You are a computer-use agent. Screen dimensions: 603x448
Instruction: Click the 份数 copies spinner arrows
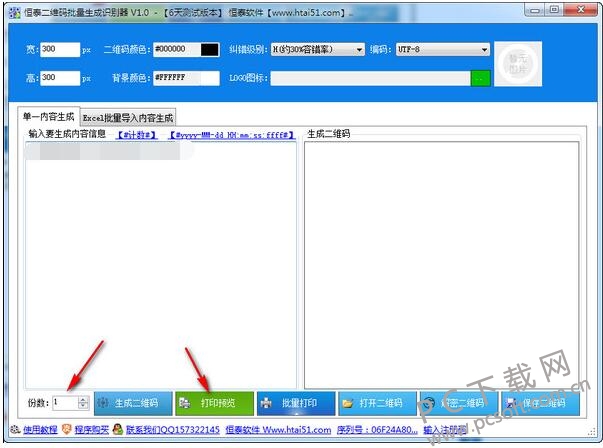(83, 403)
